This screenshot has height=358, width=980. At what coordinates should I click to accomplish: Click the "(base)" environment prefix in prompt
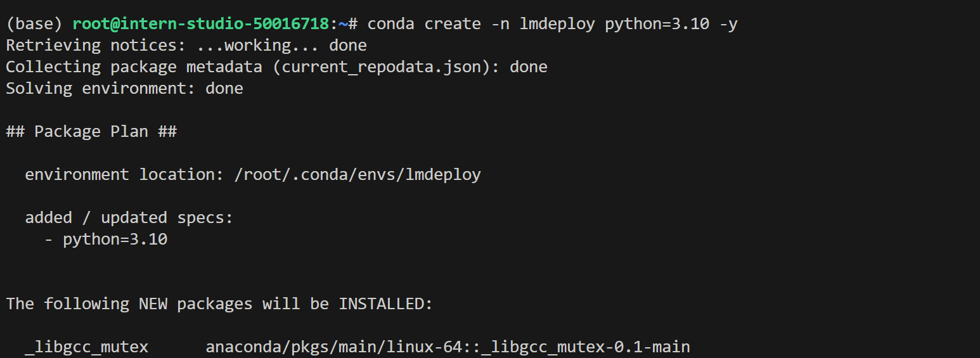pos(34,24)
